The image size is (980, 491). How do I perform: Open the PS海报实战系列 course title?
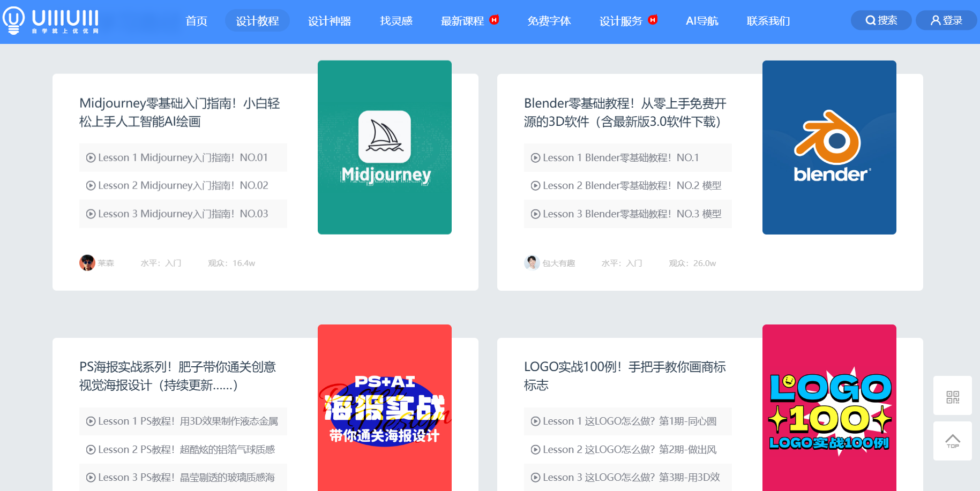178,376
